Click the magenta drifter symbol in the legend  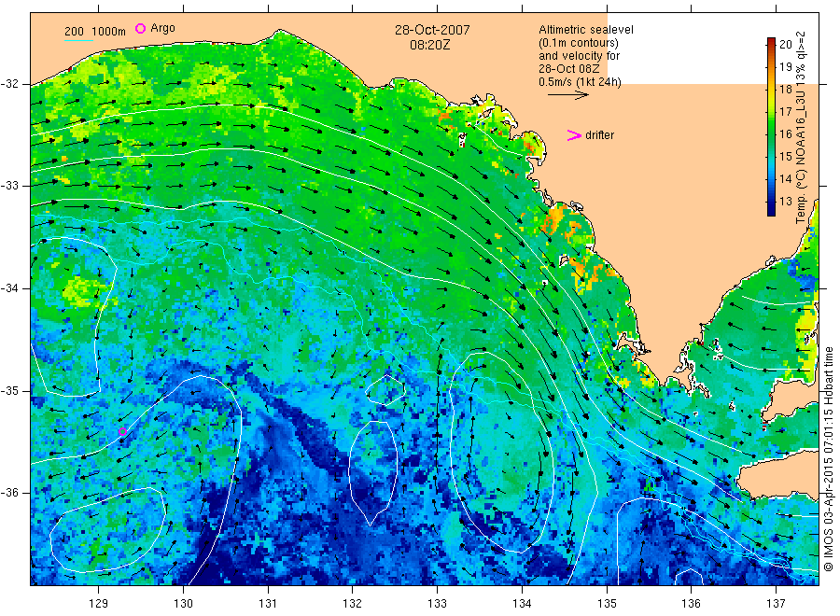click(x=574, y=135)
